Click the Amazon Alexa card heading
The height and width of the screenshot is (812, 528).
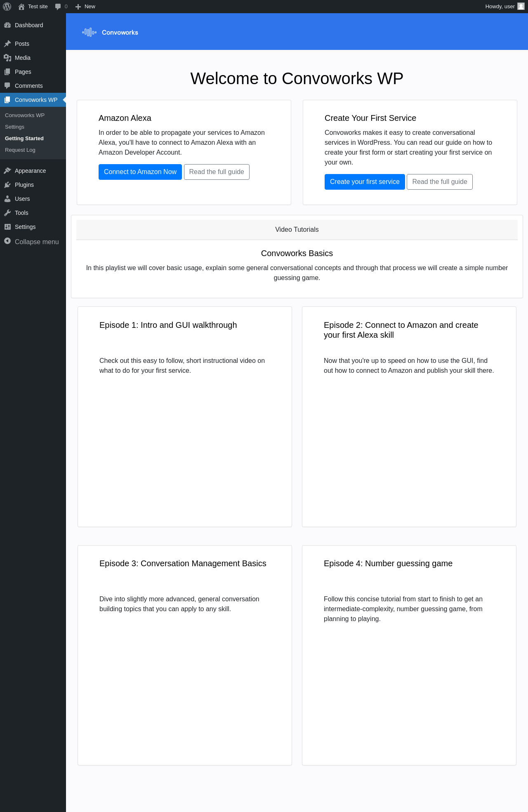click(125, 118)
